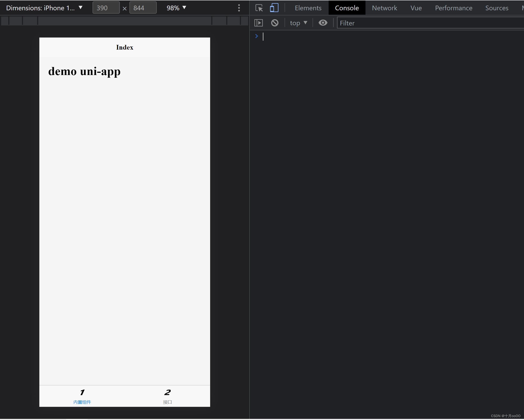The image size is (524, 420).
Task: Clear the console with the ban icon
Action: pyautogui.click(x=275, y=23)
